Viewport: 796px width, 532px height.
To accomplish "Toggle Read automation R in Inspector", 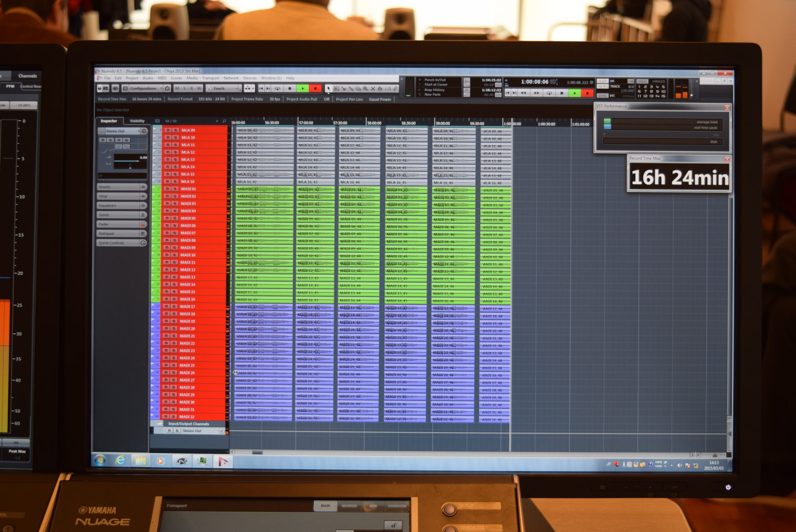I will click(x=118, y=140).
